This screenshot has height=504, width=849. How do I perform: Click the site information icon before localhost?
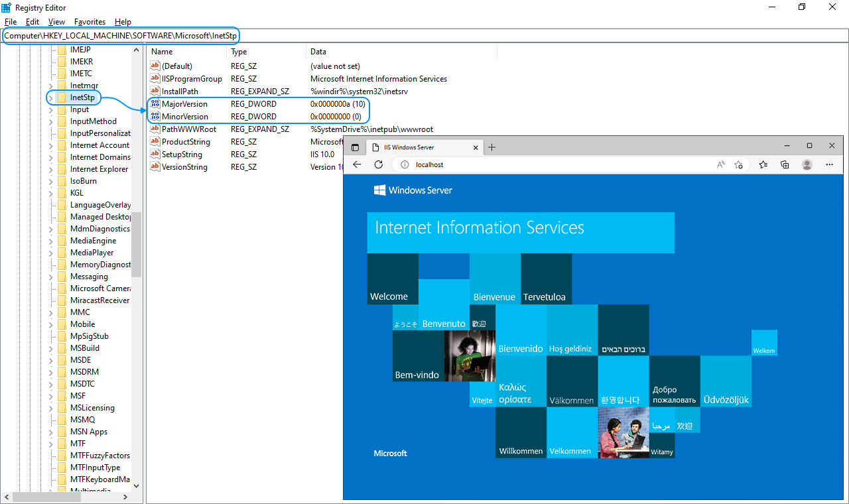[405, 164]
